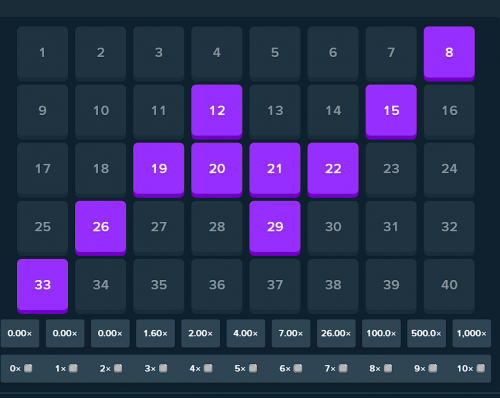
Task: Select number 28 tile
Action: coord(217,228)
